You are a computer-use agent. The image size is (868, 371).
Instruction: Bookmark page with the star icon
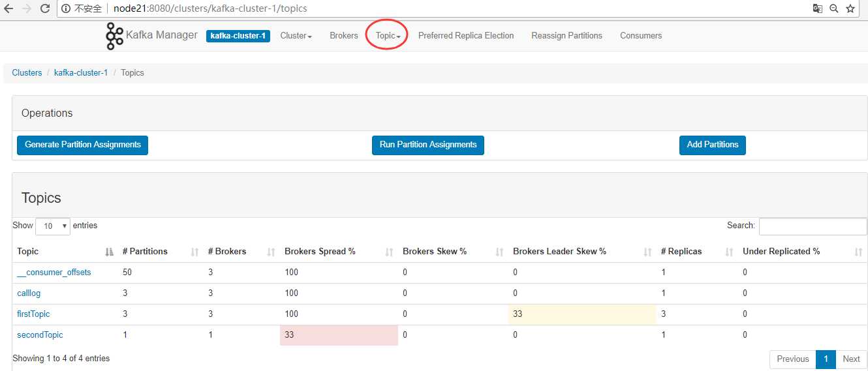click(850, 8)
